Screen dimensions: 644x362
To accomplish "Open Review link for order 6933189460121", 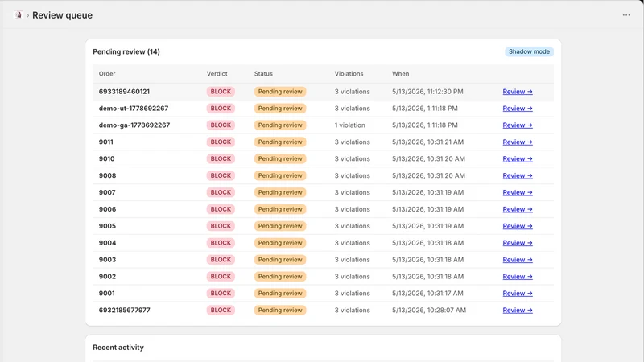I will (518, 92).
